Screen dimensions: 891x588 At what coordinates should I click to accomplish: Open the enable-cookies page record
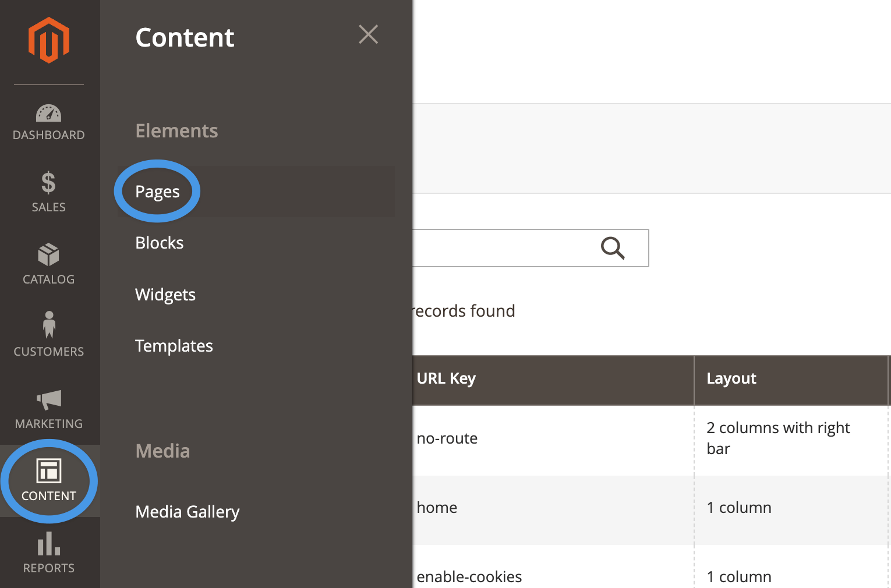pos(469,576)
